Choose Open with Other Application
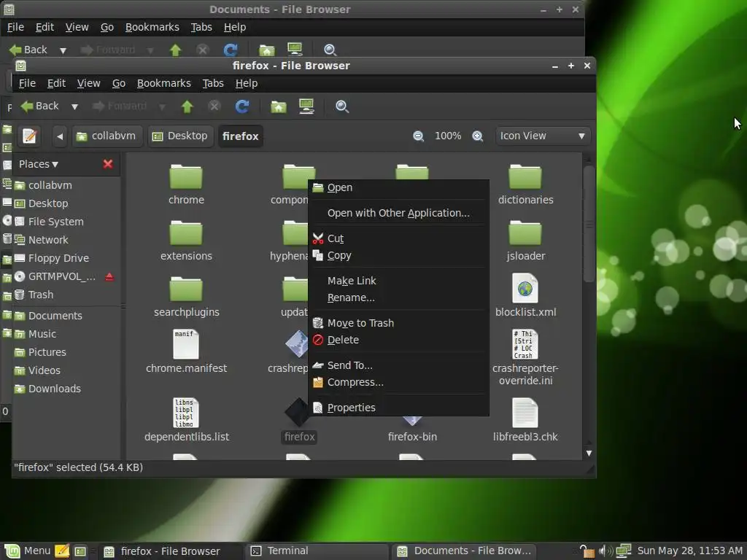The width and height of the screenshot is (747, 560). pyautogui.click(x=399, y=213)
